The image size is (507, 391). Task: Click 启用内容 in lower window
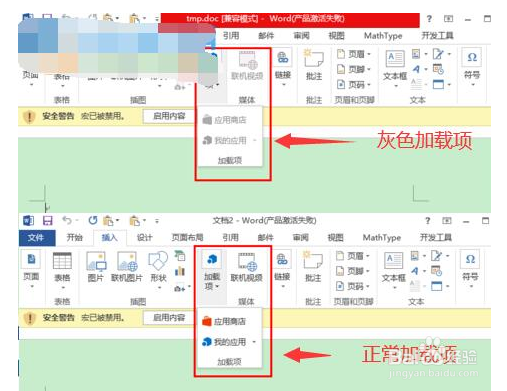pyautogui.click(x=169, y=317)
